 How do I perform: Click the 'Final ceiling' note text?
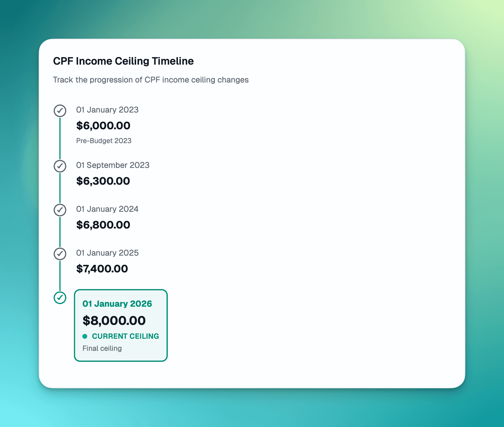point(102,349)
